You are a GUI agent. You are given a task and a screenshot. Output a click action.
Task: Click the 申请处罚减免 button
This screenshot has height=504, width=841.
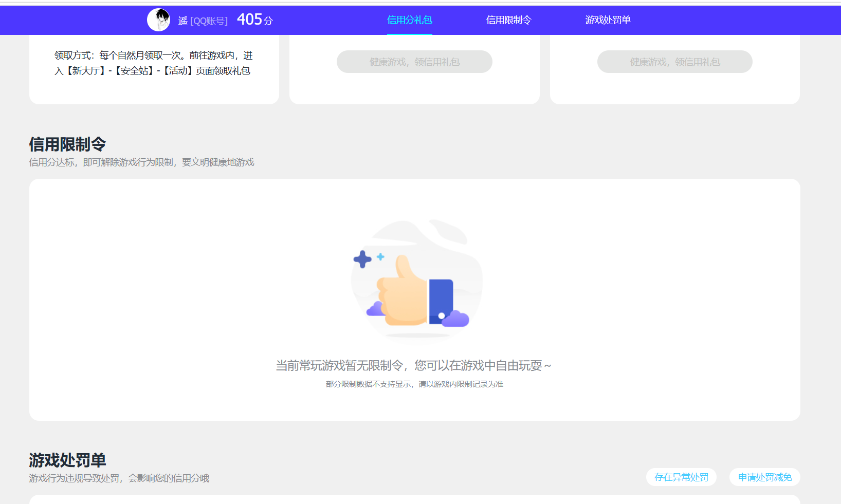[765, 477]
